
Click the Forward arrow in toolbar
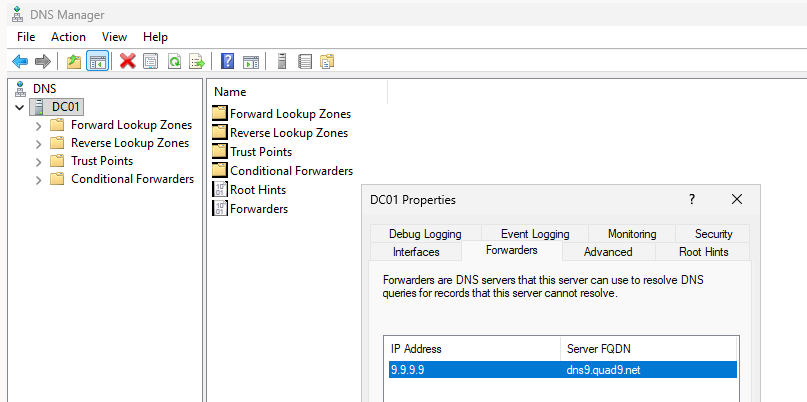[43, 62]
